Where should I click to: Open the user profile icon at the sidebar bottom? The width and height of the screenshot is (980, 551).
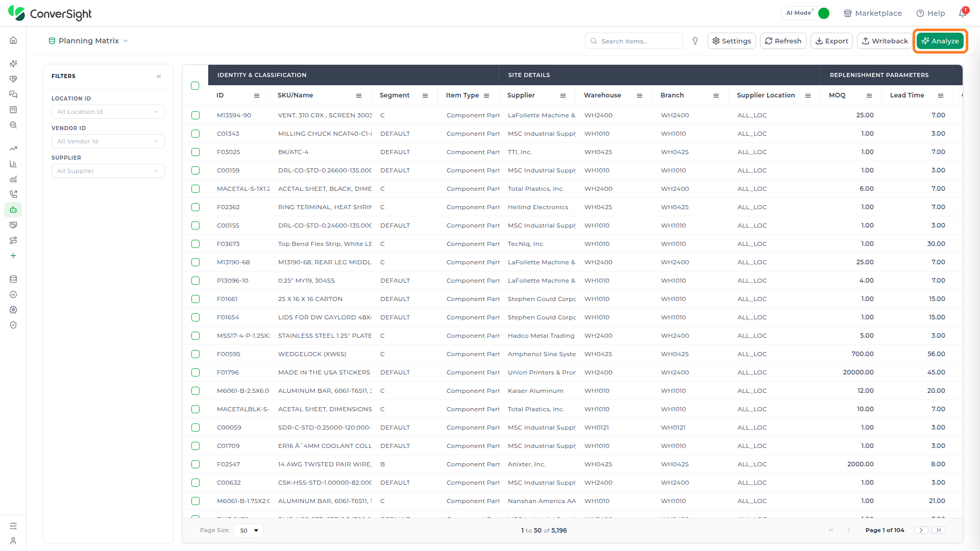pyautogui.click(x=13, y=541)
